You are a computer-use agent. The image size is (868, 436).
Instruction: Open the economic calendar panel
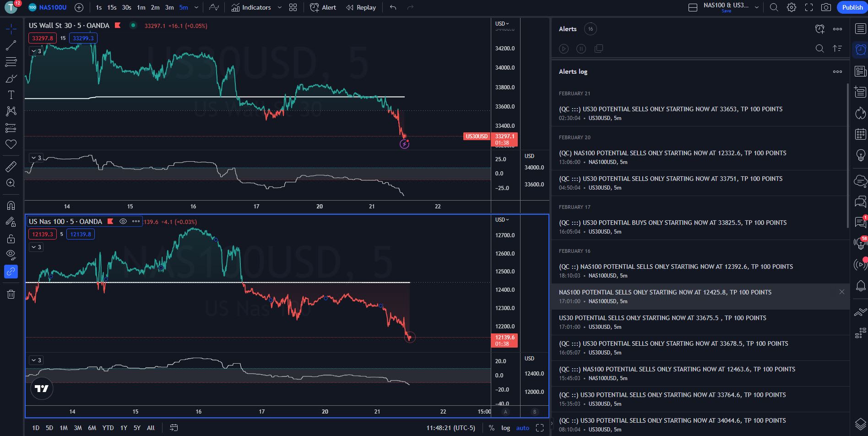[861, 134]
